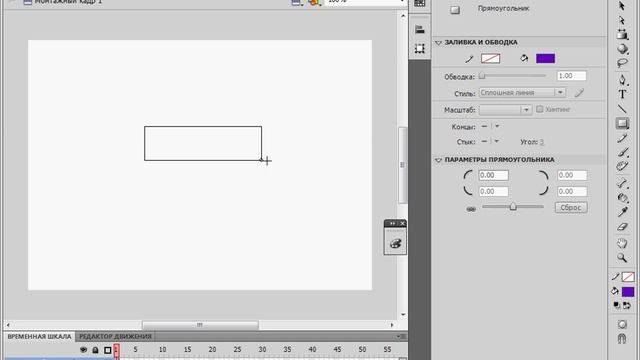Click the black and white colors icon
Image resolution: width=640 pixels, height=360 pixels.
tap(617, 305)
